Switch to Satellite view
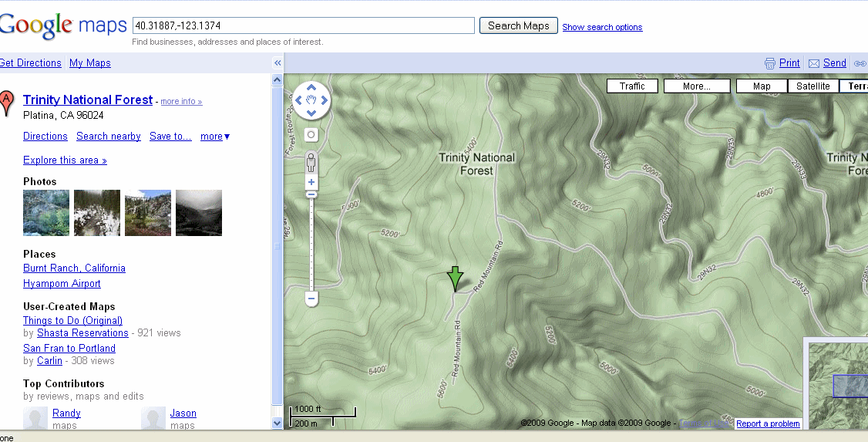 coord(812,86)
